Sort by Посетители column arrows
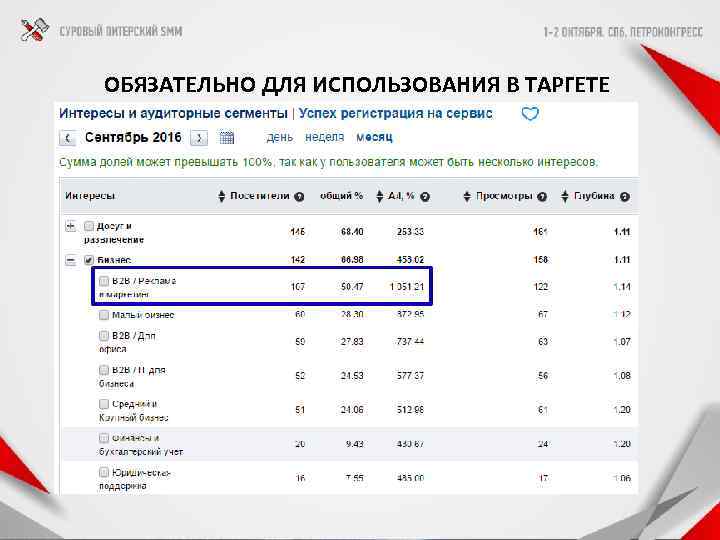The width and height of the screenshot is (720, 540). [x=221, y=197]
